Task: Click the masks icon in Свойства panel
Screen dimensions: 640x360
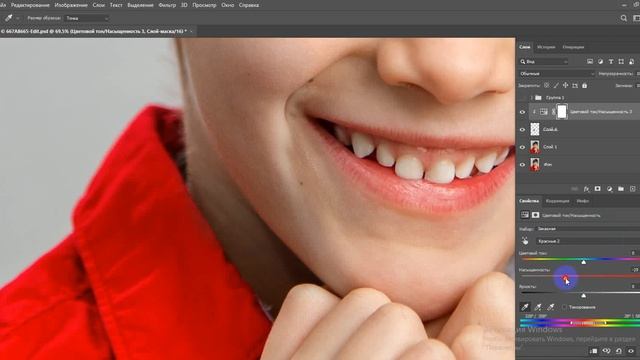Action: 536,215
